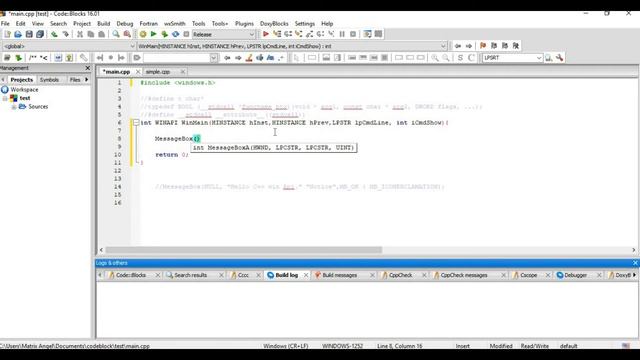Click the Abort build stop icon

coord(186,34)
